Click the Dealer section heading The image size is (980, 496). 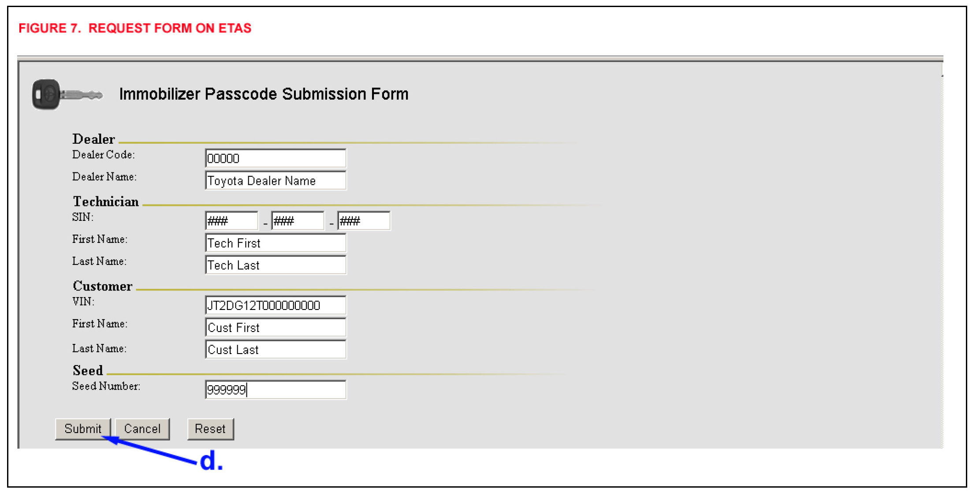pyautogui.click(x=93, y=139)
